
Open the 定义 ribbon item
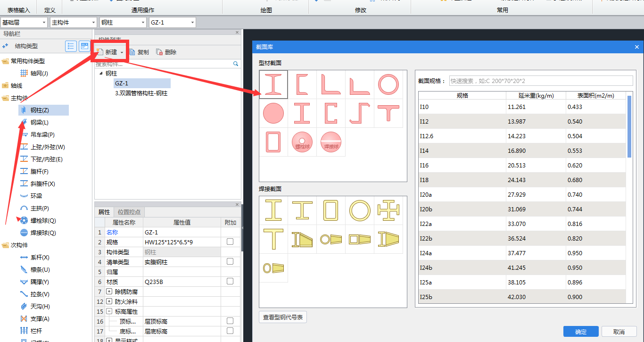(50, 10)
